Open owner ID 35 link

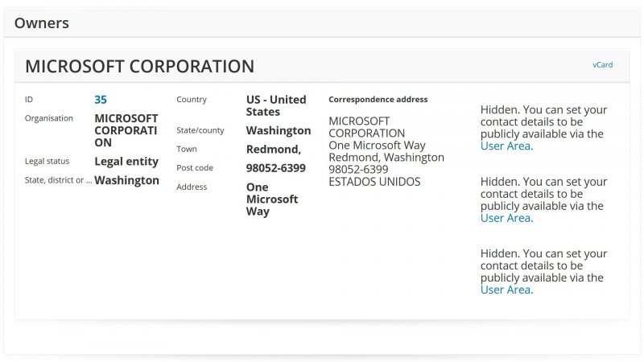pos(101,100)
